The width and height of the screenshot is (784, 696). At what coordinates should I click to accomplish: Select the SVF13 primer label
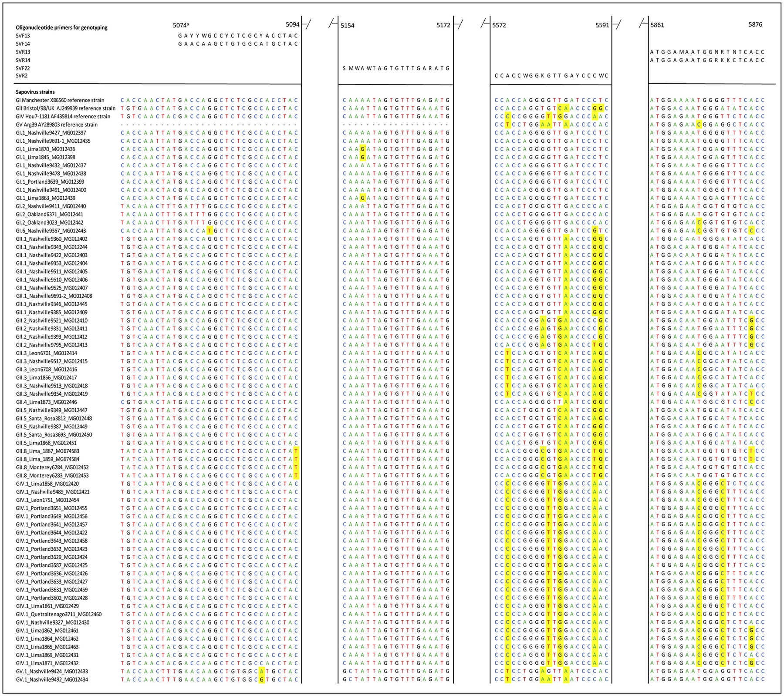coord(23,36)
